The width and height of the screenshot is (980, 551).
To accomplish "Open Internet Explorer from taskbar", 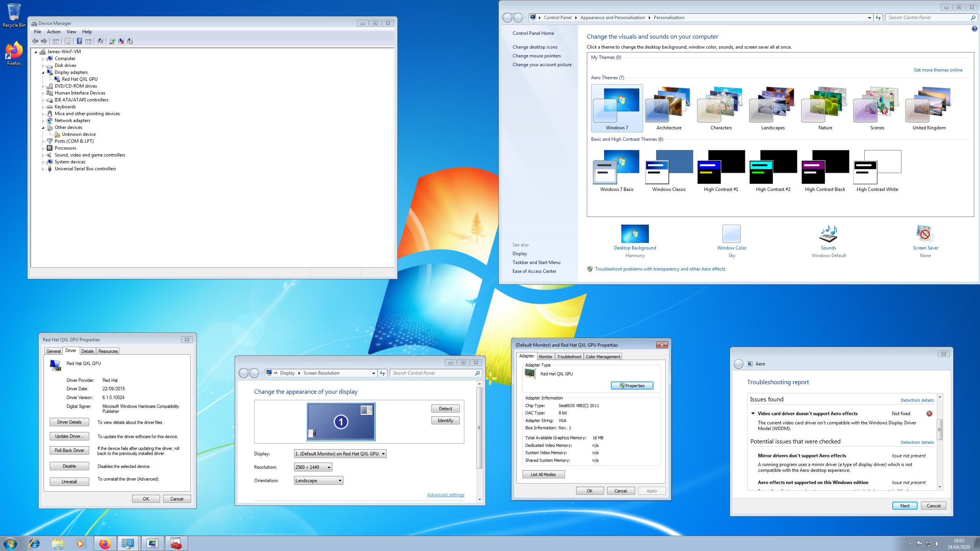I will 34,543.
